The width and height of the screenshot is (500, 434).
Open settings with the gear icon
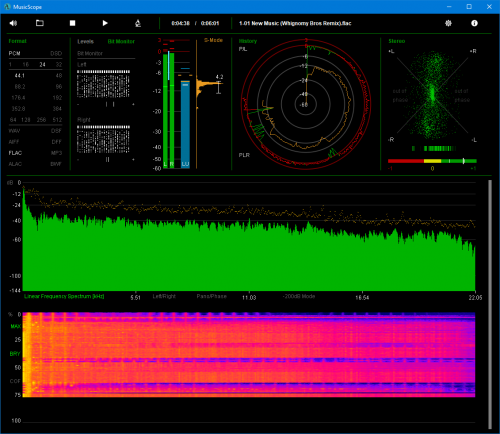click(x=448, y=23)
